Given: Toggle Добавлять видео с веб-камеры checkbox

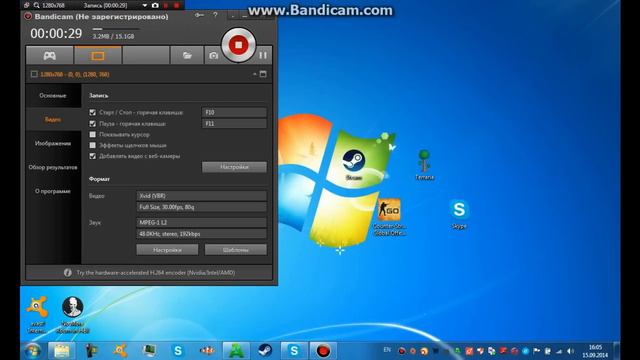Looking at the screenshot, I should (93, 156).
